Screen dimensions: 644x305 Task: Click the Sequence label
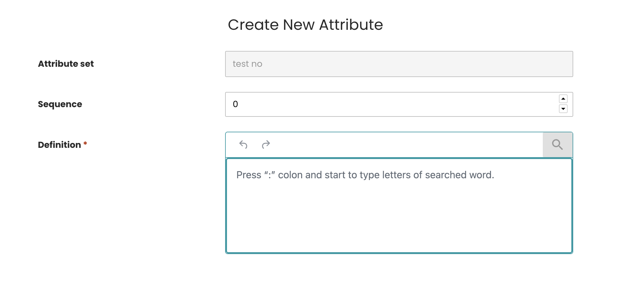[60, 104]
